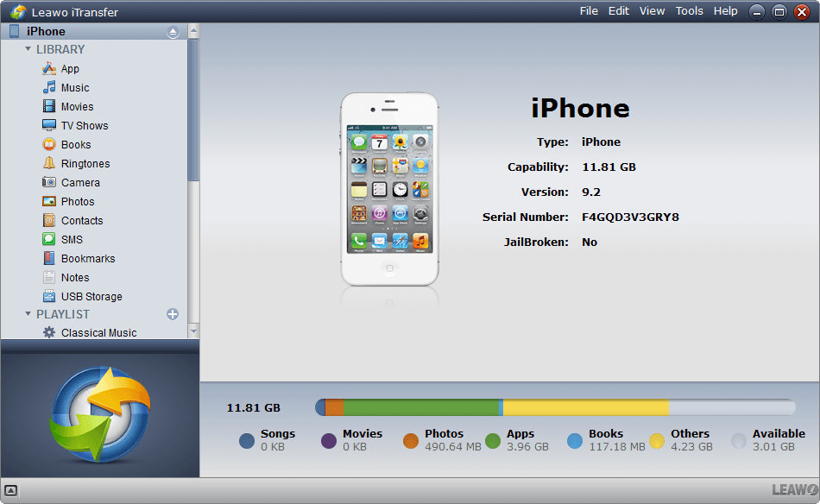This screenshot has height=504, width=820.
Task: Open the SMS speech bubble icon
Action: tap(49, 239)
